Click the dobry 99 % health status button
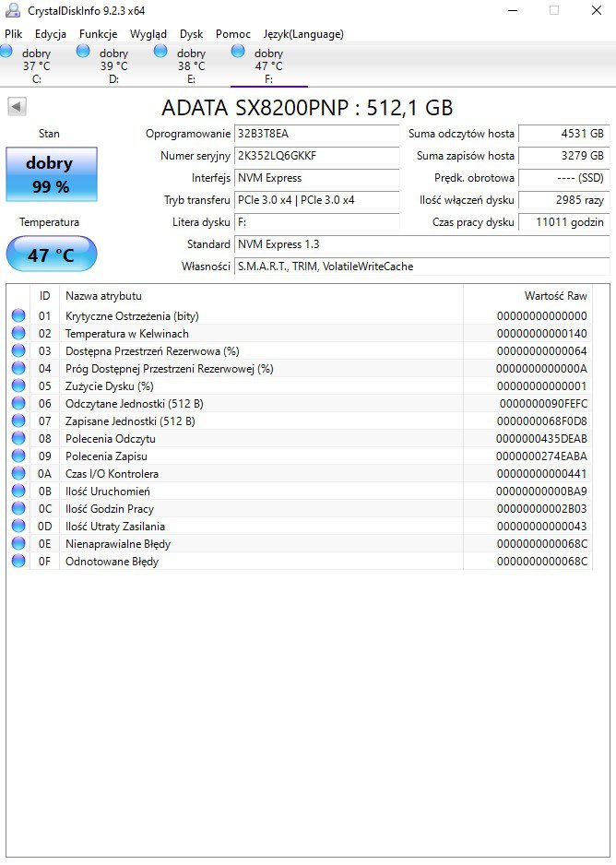This screenshot has height=865, width=616. tap(52, 174)
